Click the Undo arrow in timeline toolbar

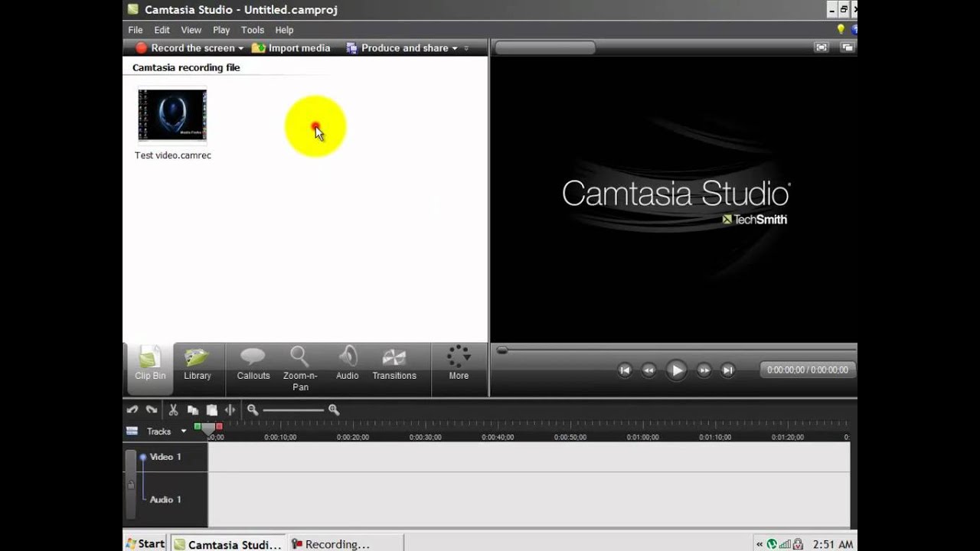(132, 409)
